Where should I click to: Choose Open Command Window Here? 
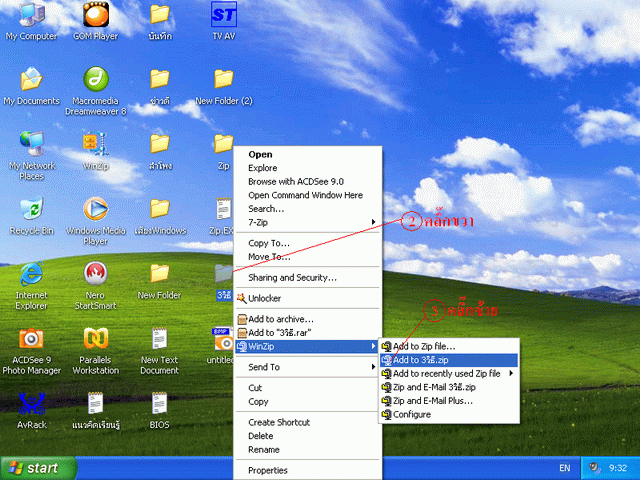click(x=308, y=195)
